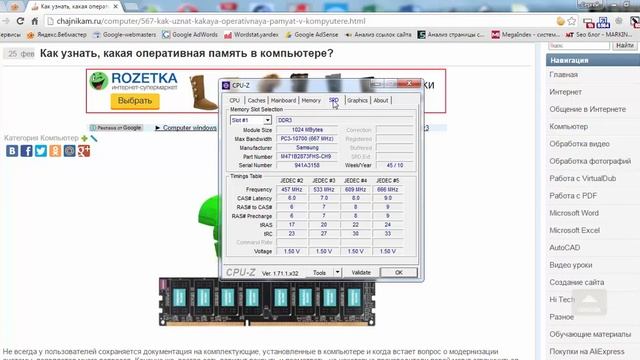Click the PC3-10700 max bandwidth value
The width and height of the screenshot is (640, 360).
pyautogui.click(x=307, y=139)
